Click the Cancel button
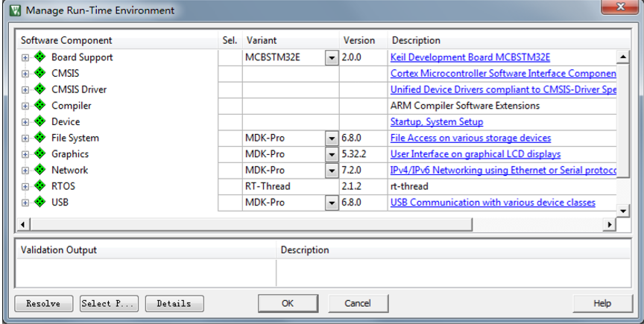Image resolution: width=644 pixels, height=324 pixels. (x=358, y=303)
